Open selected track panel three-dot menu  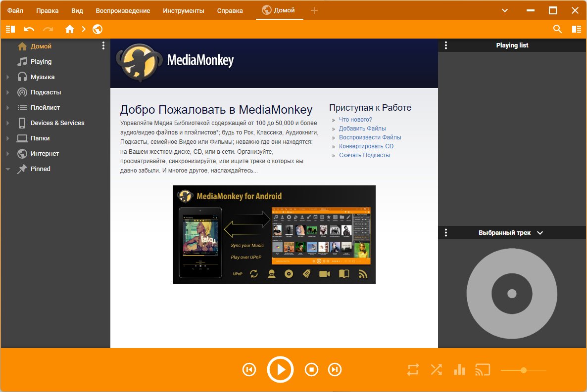(x=445, y=233)
